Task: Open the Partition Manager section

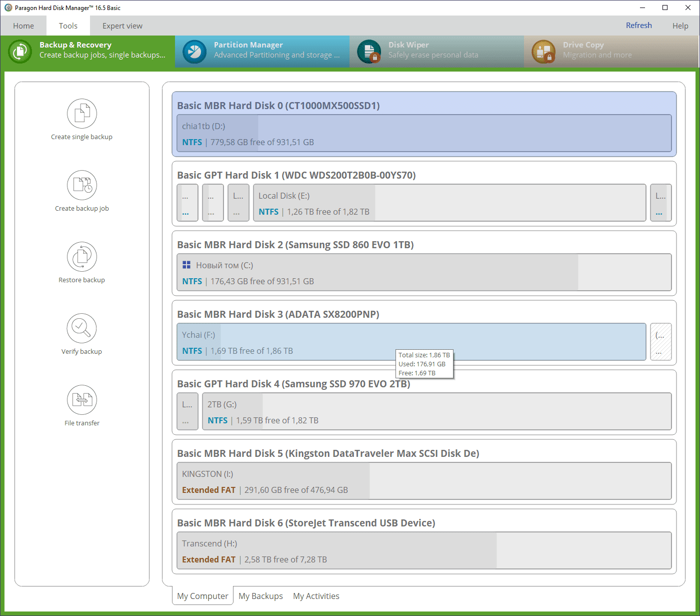Action: pos(262,52)
